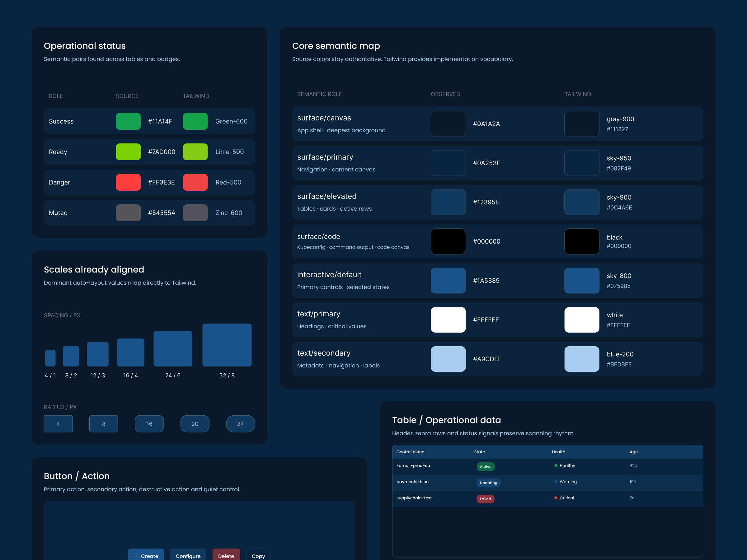Pick the sky-900 Tailwind swatch
Viewport: 747px width, 560px height.
tap(582, 202)
